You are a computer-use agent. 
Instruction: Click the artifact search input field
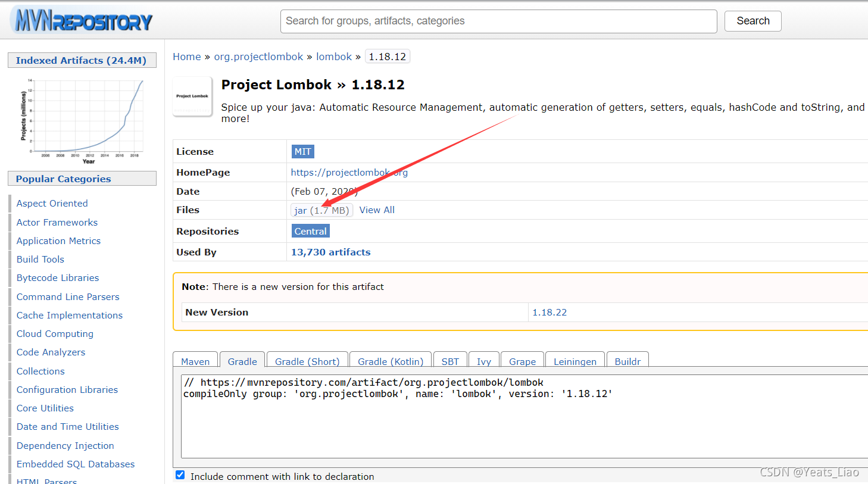498,21
